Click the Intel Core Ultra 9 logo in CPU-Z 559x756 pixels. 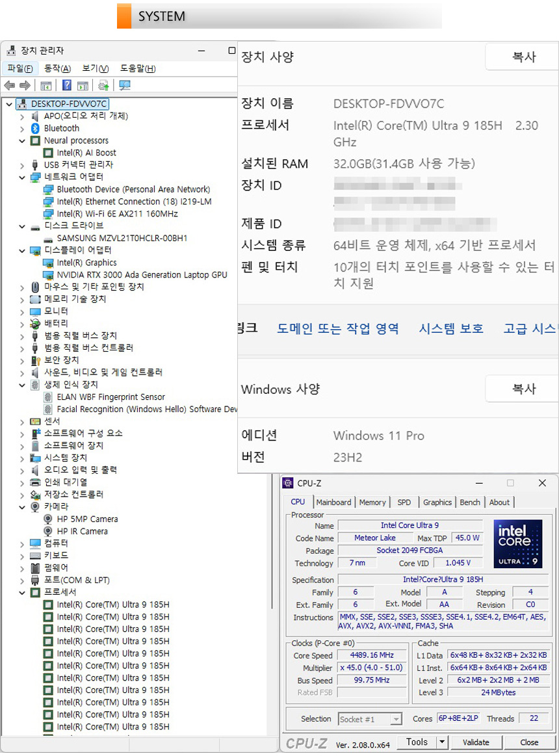[517, 543]
